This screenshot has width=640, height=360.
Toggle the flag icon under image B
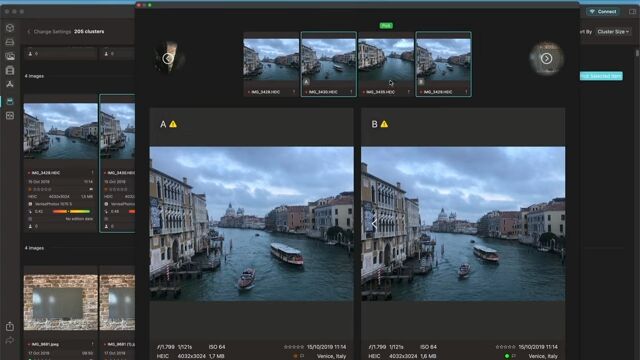point(514,356)
